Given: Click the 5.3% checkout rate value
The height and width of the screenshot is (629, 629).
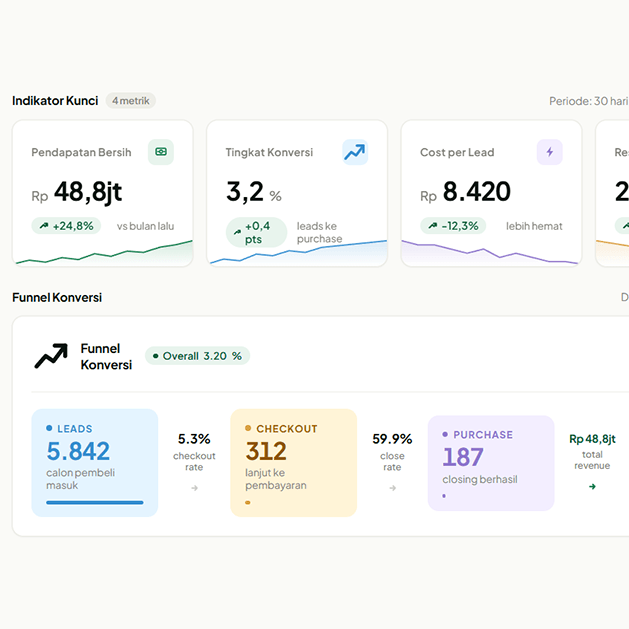Looking at the screenshot, I should [194, 439].
